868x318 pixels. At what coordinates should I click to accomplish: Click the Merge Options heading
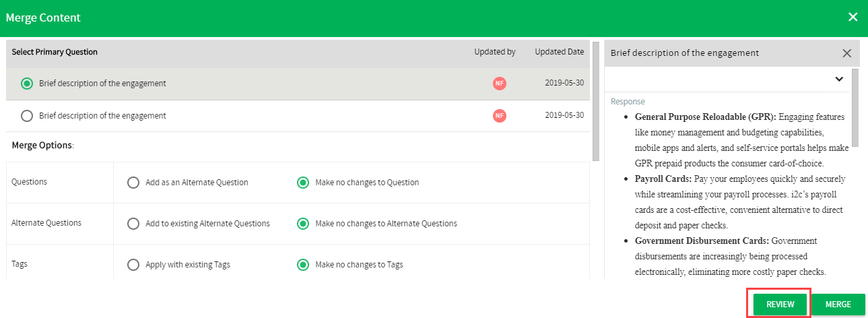pyautogui.click(x=42, y=146)
